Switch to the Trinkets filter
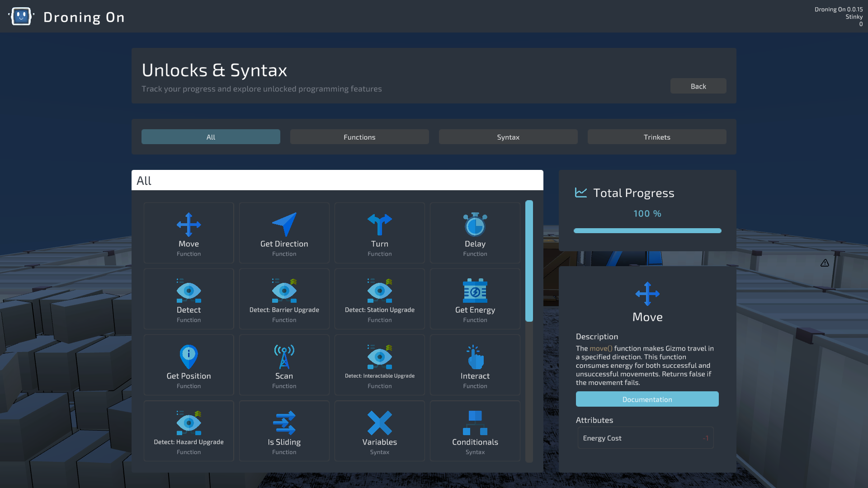Screen dimensions: 868x488 656,136
